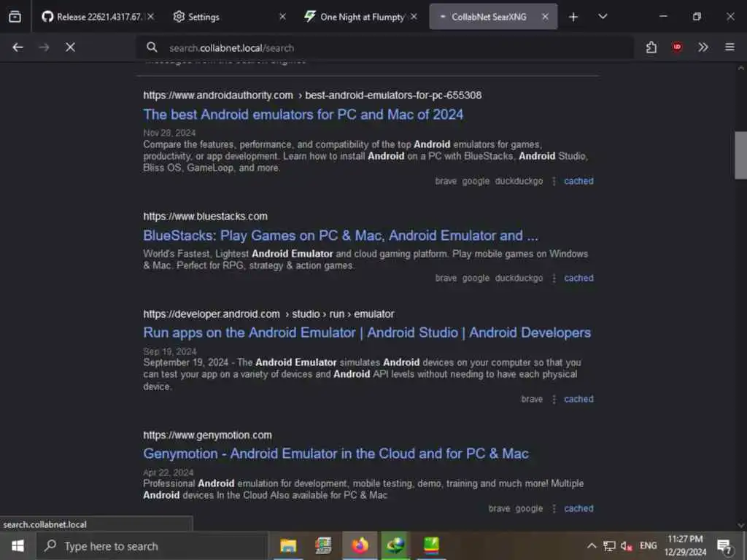
Task: Click the scrollbar up arrow
Action: (x=741, y=68)
